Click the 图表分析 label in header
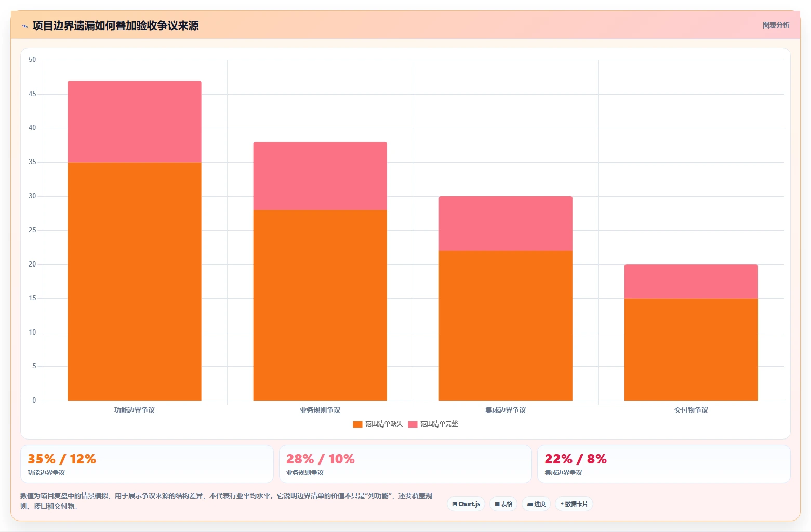Image resolution: width=811 pixels, height=532 pixels. (776, 25)
